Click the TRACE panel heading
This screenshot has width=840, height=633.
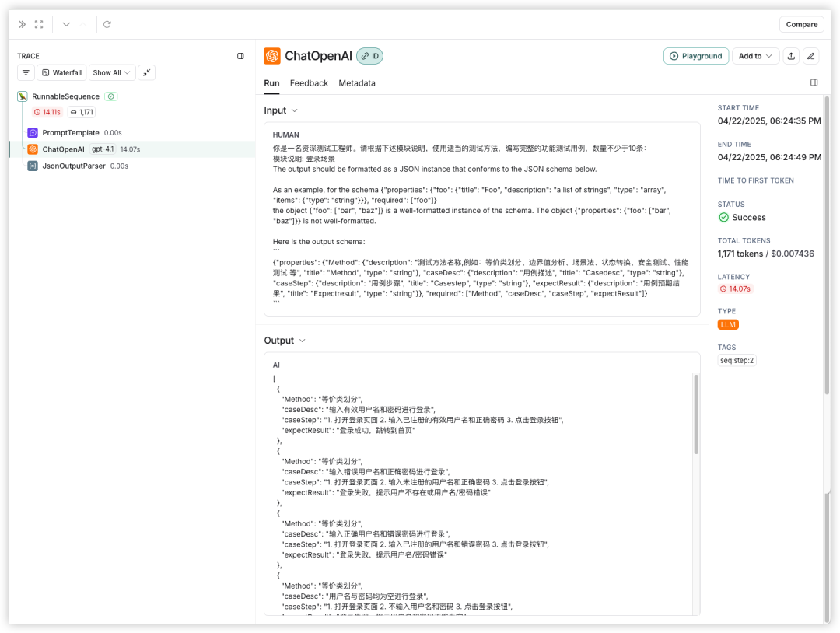coord(28,56)
